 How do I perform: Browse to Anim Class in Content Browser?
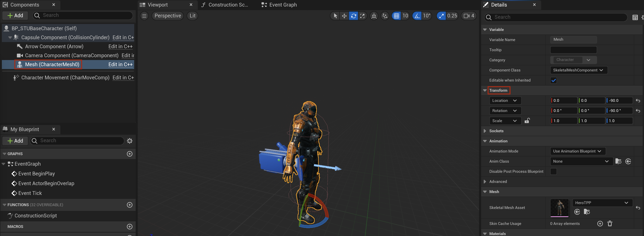click(x=618, y=161)
